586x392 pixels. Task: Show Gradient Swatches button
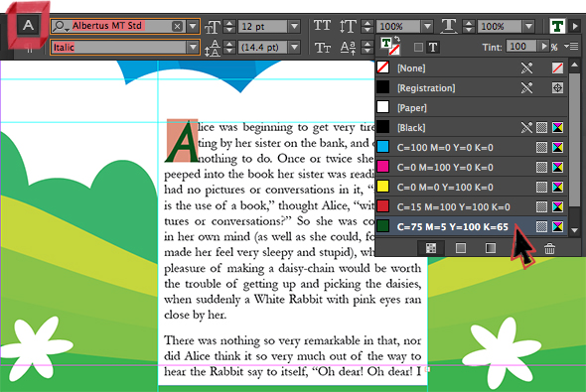point(491,248)
